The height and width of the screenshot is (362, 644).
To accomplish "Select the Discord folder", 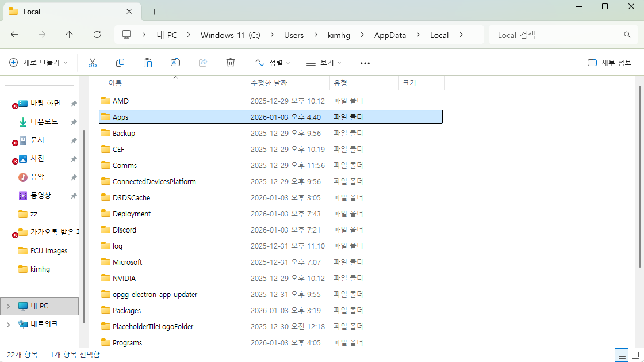I will click(124, 230).
